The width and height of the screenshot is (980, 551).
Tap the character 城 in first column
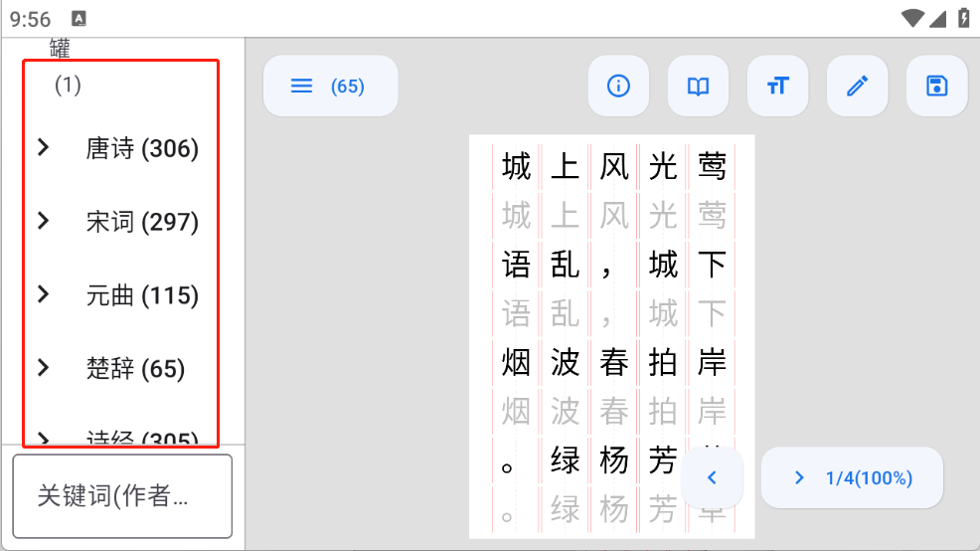[x=516, y=166]
